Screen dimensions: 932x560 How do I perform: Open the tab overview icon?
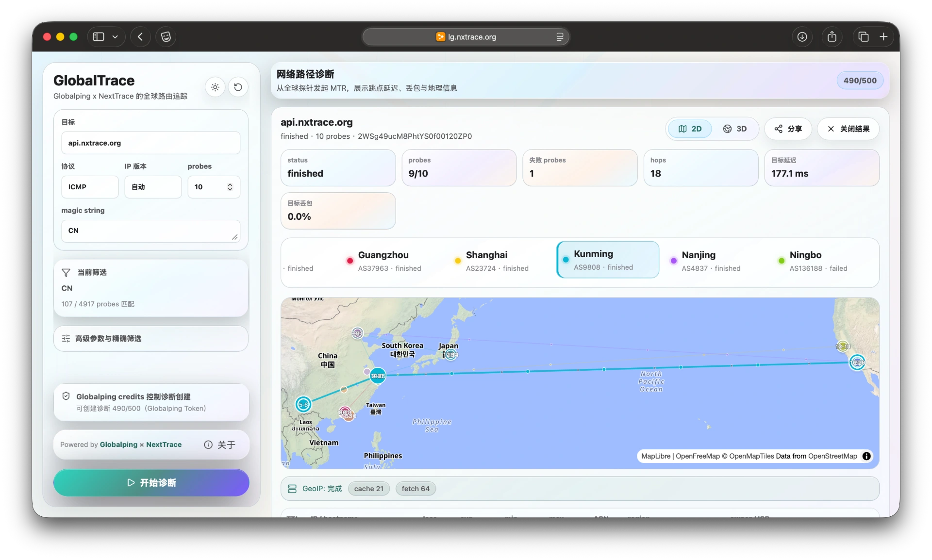pos(863,37)
